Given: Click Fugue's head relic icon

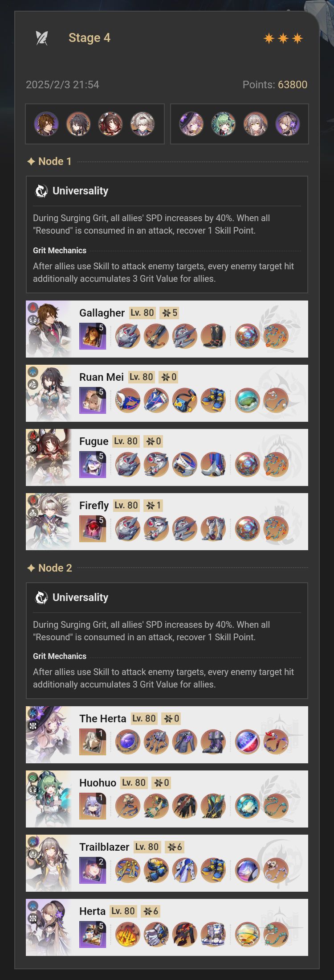Looking at the screenshot, I should click(x=128, y=465).
